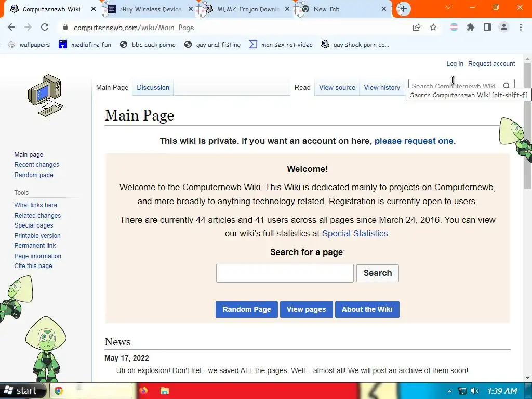Viewport: 532px width, 399px height.
Task: Close the New Tab tab
Action: click(384, 9)
